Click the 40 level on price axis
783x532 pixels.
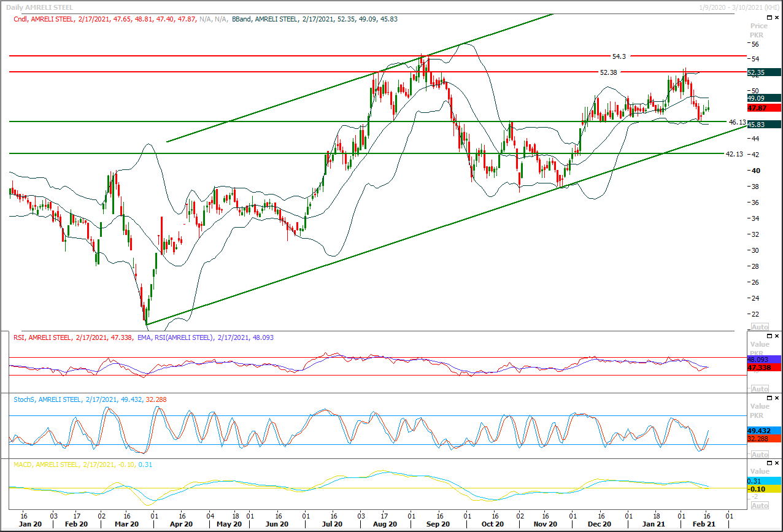[x=755, y=171]
